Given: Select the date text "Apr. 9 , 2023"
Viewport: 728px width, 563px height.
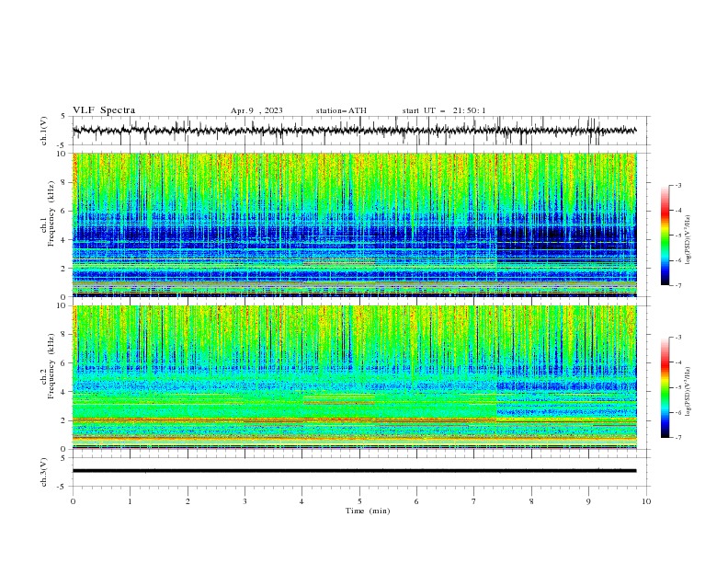Looking at the screenshot, I should tap(256, 110).
